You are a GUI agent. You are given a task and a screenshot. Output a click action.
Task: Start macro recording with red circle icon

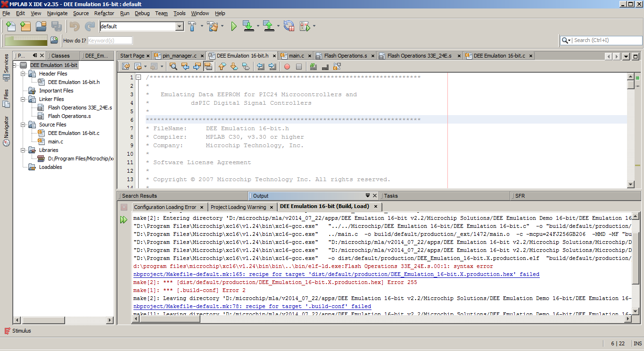287,67
